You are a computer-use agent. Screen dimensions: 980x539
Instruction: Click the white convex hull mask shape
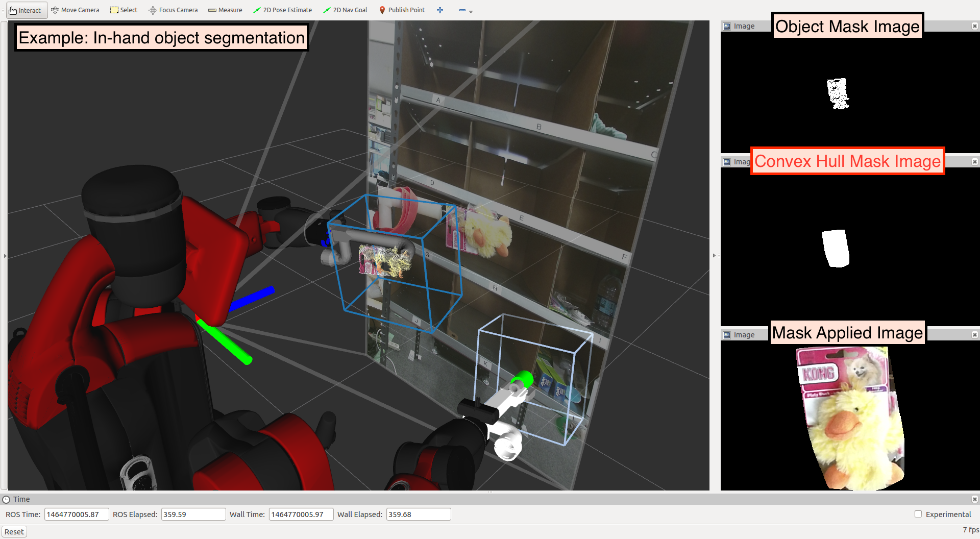pyautogui.click(x=836, y=248)
